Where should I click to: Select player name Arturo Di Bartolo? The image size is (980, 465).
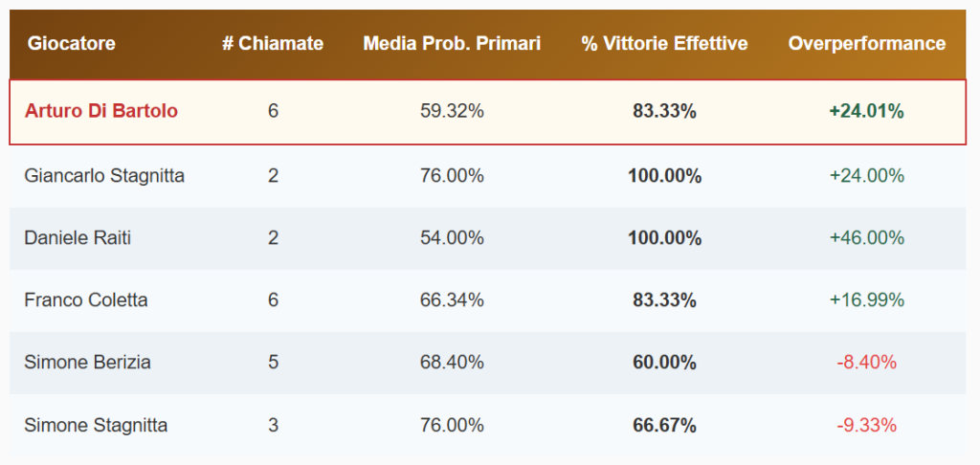(101, 111)
